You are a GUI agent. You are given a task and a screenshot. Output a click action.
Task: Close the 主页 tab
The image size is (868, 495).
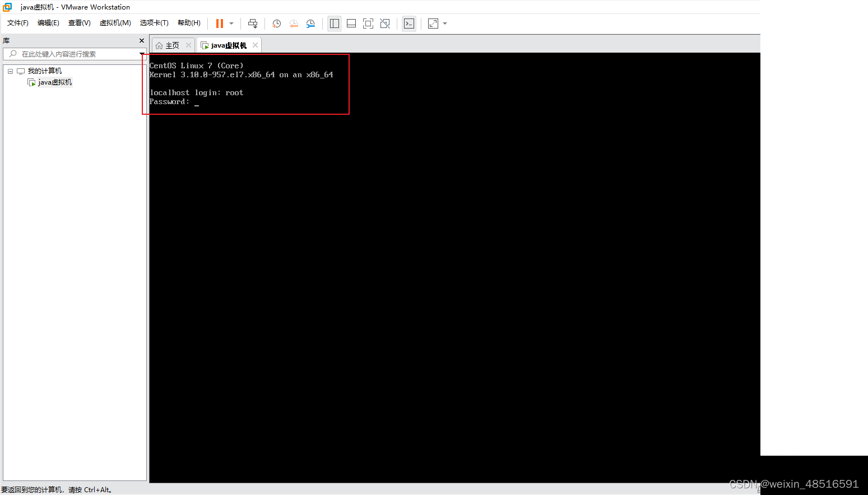[x=188, y=45]
